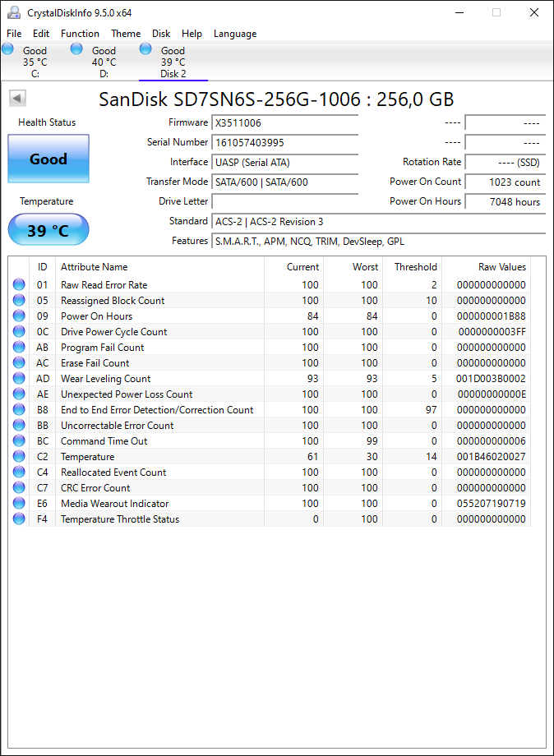Select raw value 055207190719 of Media Wearout
The width and height of the screenshot is (554, 756).
(x=491, y=504)
